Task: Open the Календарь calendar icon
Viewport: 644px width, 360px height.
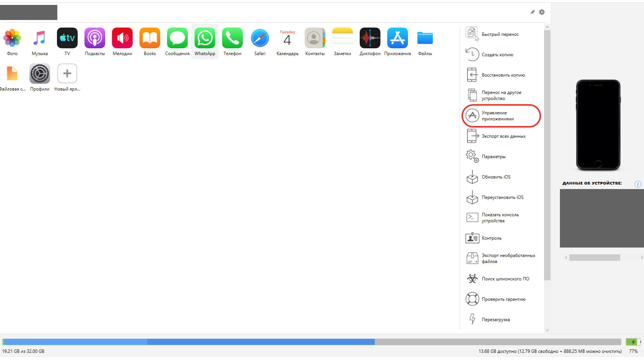Action: coord(287,38)
